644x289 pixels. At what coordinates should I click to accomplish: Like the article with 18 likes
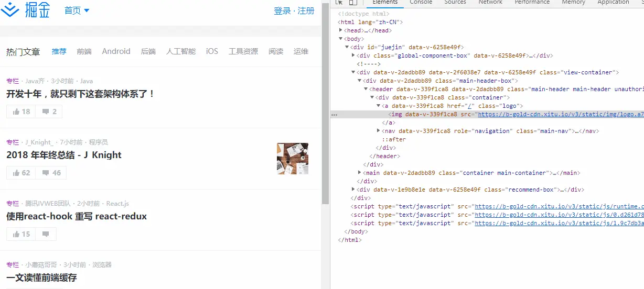(21, 112)
